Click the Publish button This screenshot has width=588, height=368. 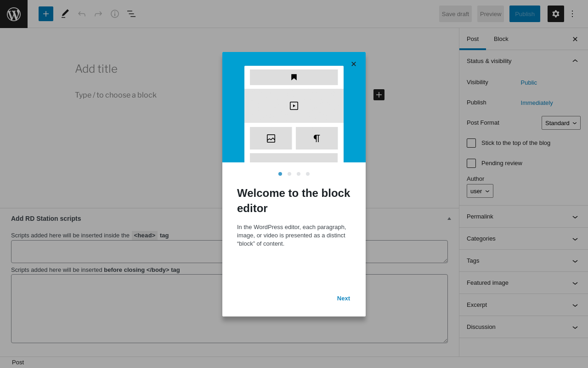click(525, 14)
